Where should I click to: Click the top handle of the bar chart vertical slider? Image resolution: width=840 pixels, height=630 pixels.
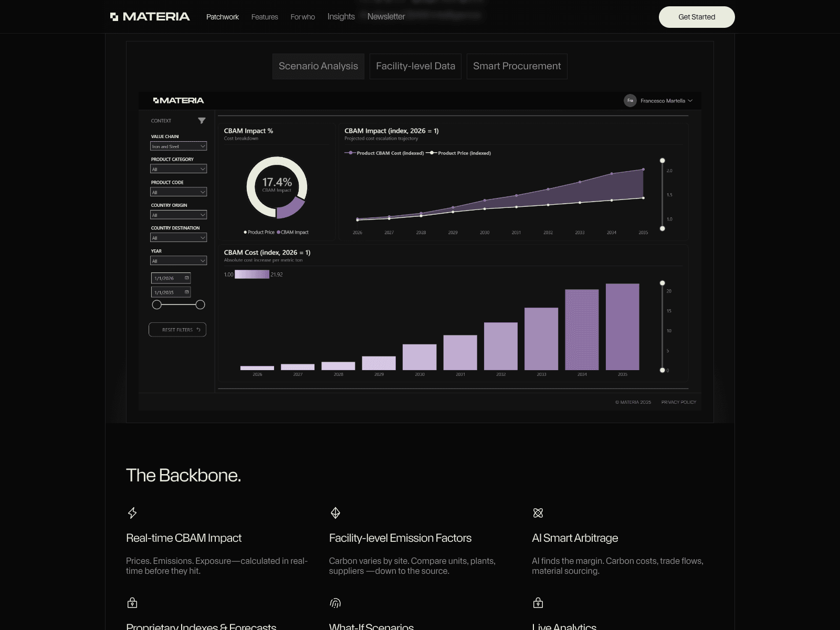point(663,283)
